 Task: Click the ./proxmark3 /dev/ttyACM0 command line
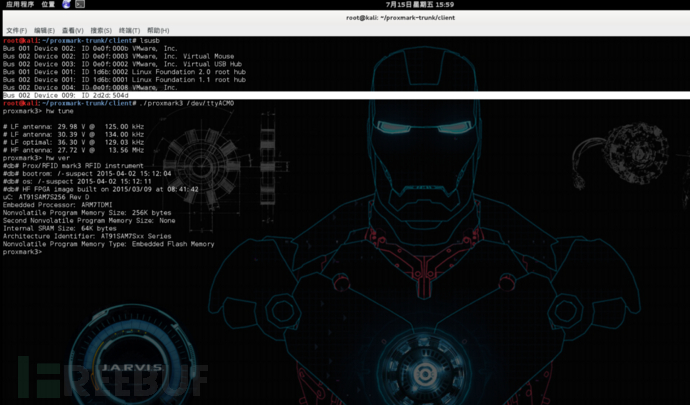click(118, 103)
